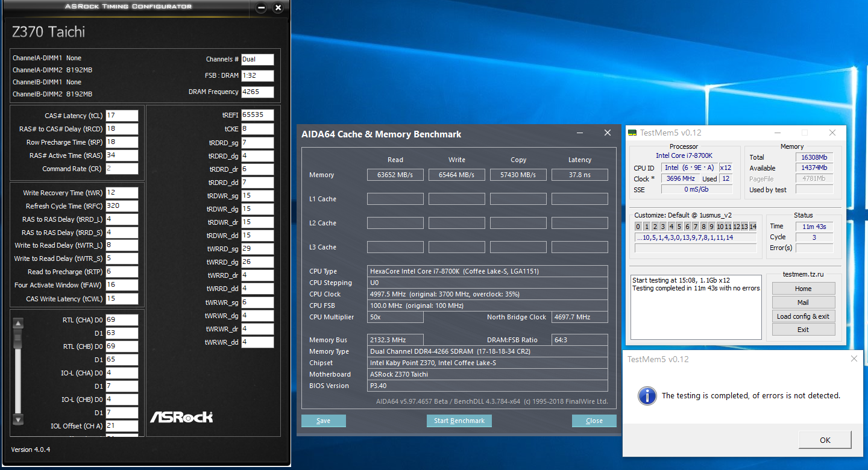This screenshot has width=868, height=470.
Task: Click Refresh Cycle Time (tRFC) field
Action: (x=122, y=206)
